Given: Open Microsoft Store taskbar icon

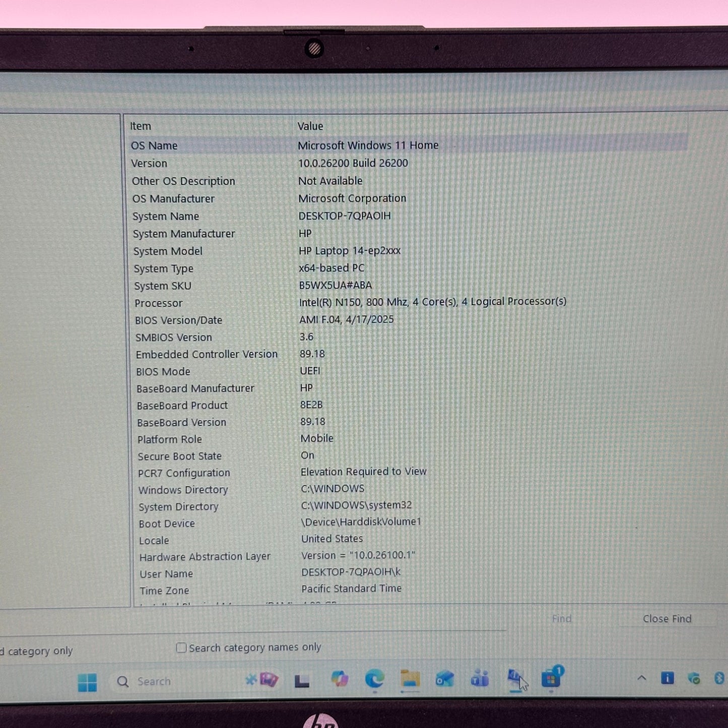Looking at the screenshot, I should tap(551, 679).
